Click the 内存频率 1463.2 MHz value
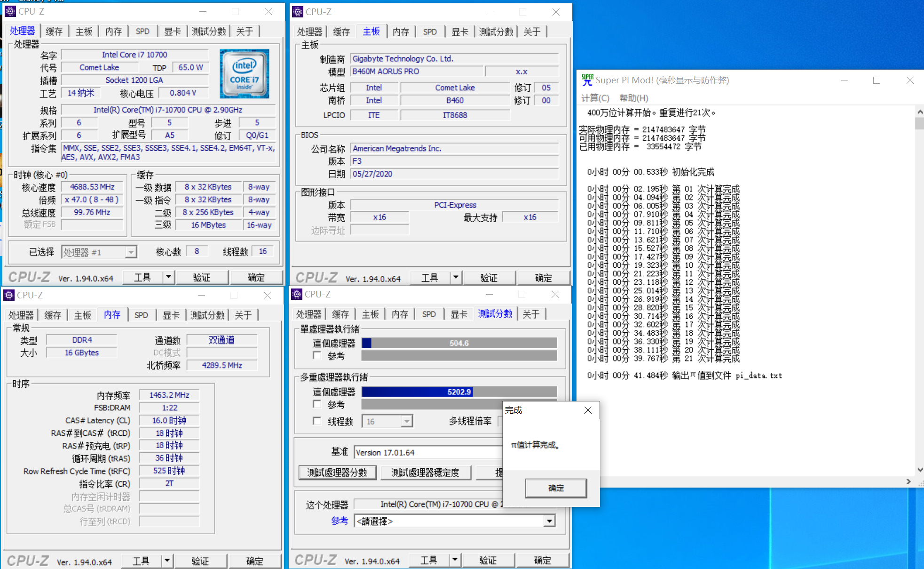The width and height of the screenshot is (924, 569). pos(169,395)
